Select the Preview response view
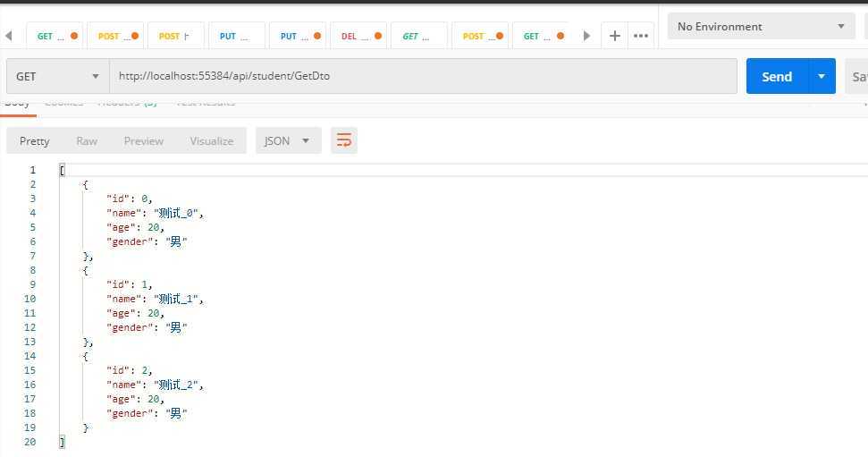 (x=143, y=141)
